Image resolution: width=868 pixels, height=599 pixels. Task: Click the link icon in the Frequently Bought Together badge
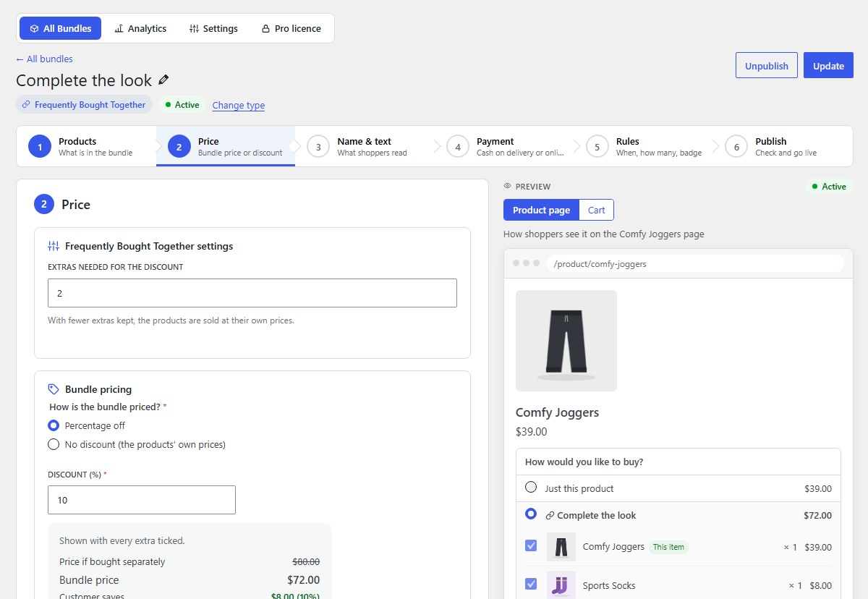pyautogui.click(x=27, y=105)
